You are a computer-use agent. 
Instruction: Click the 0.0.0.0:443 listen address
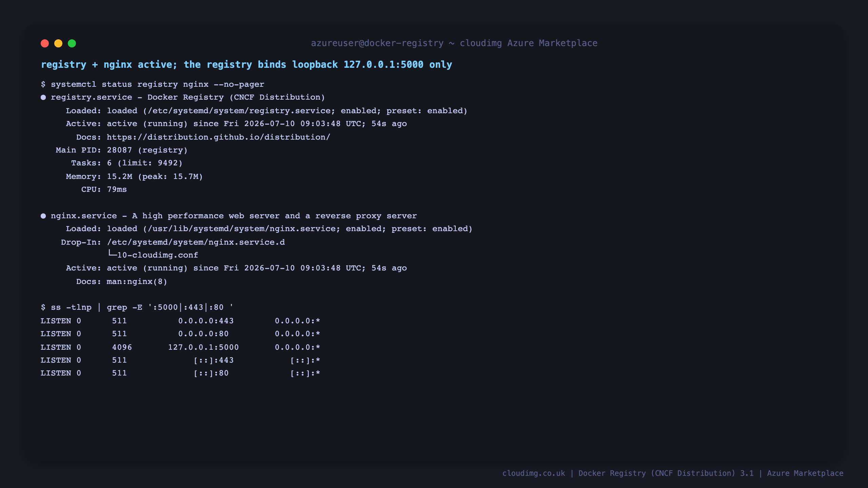click(206, 321)
